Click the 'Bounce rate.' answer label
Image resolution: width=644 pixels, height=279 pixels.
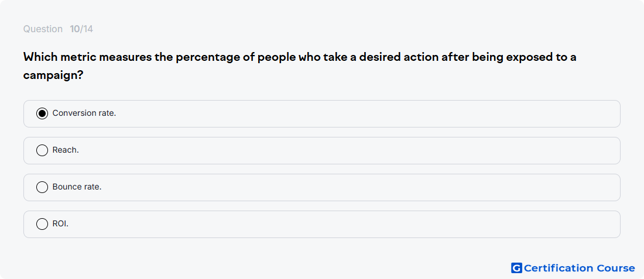77,187
